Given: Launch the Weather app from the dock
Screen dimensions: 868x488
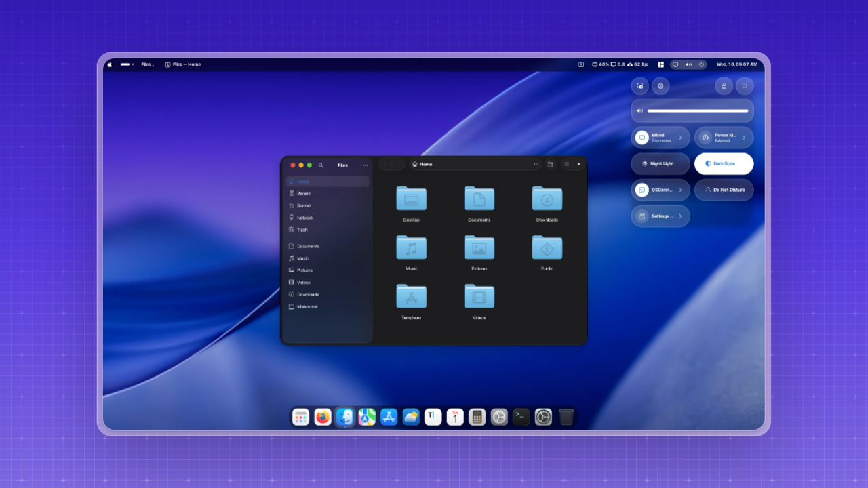Looking at the screenshot, I should [411, 417].
